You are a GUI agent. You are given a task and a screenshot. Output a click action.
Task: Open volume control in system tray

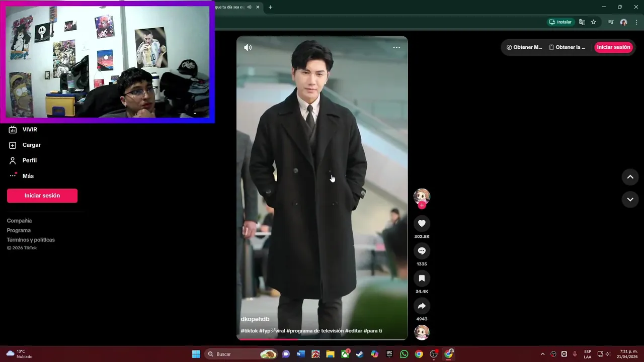coord(608,354)
